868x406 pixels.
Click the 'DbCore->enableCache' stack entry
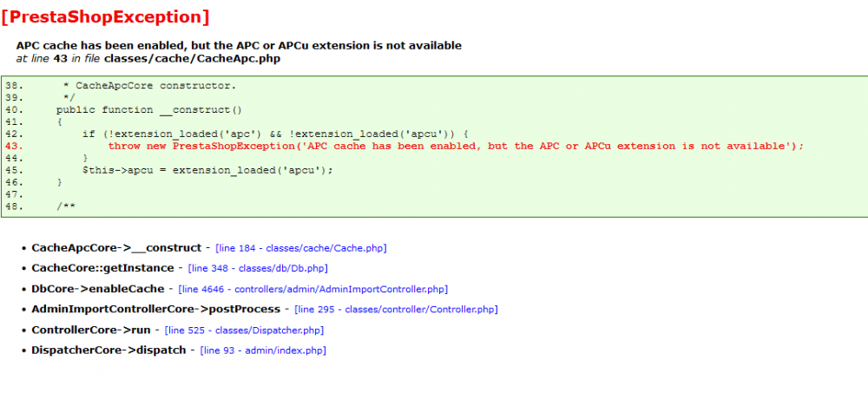pos(98,289)
